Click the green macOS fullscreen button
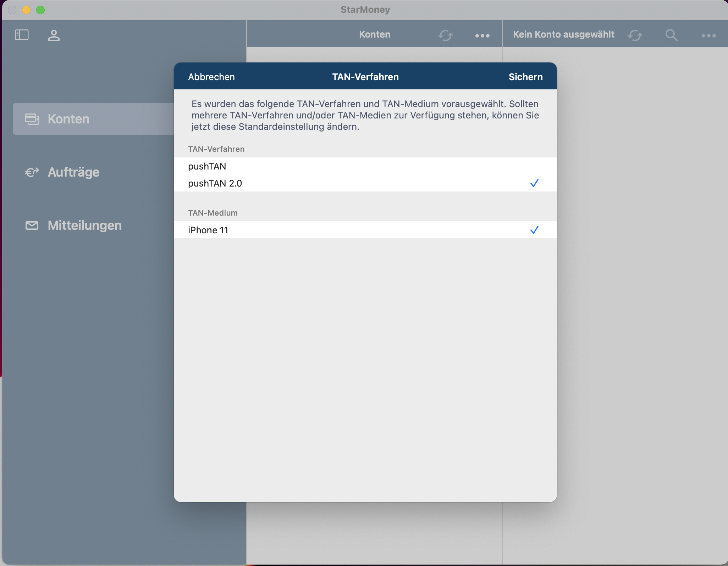This screenshot has width=728, height=566. point(40,10)
